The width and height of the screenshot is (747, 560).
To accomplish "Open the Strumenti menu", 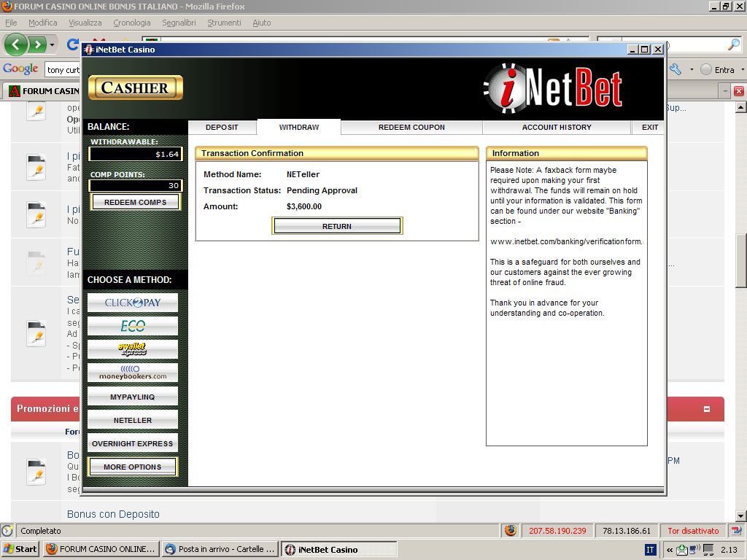I will [x=224, y=23].
